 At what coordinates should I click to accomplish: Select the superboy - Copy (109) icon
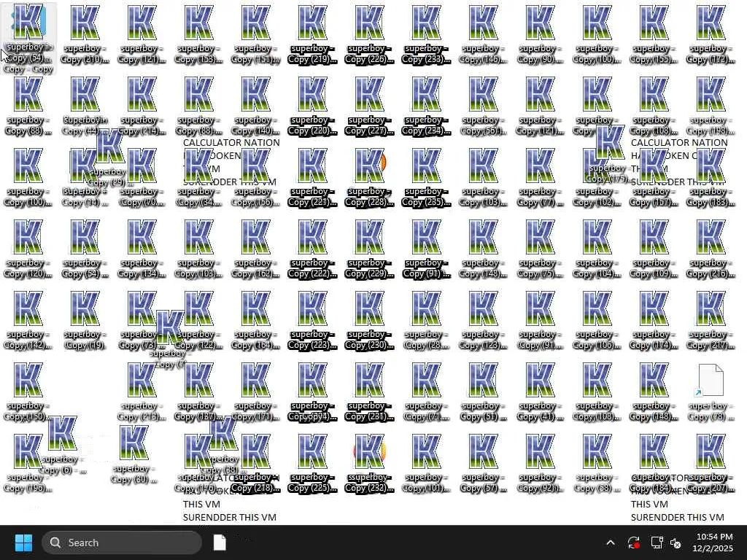[x=654, y=249]
